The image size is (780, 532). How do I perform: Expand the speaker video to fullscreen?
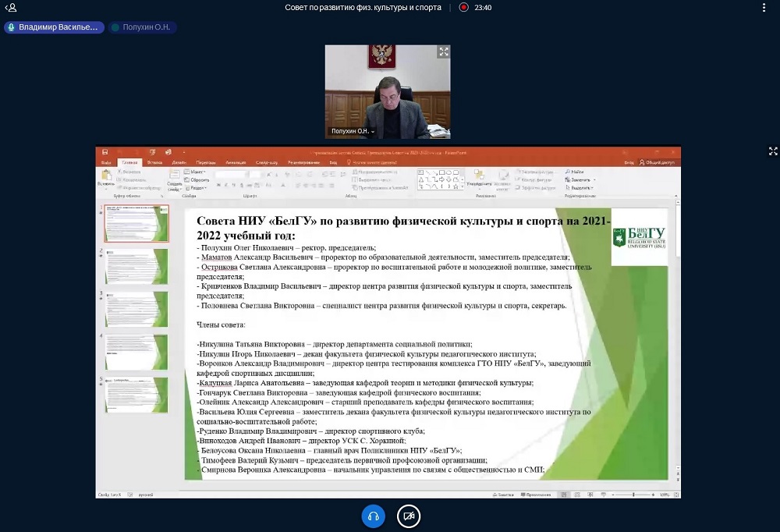(x=444, y=52)
